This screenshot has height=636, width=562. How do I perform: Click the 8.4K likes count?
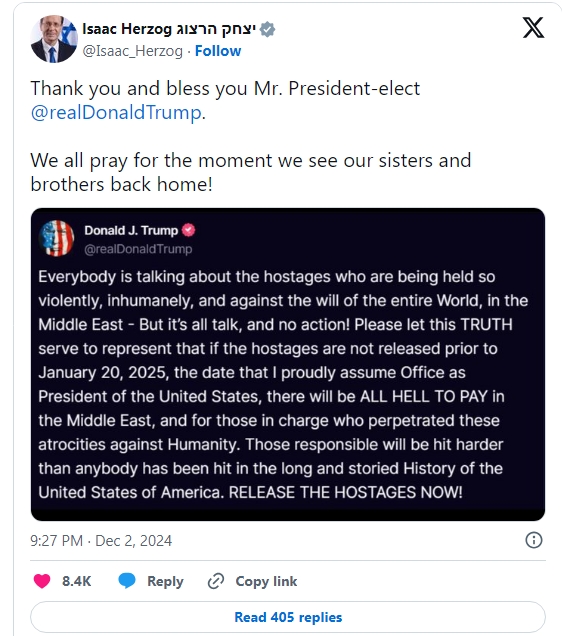[x=77, y=581]
